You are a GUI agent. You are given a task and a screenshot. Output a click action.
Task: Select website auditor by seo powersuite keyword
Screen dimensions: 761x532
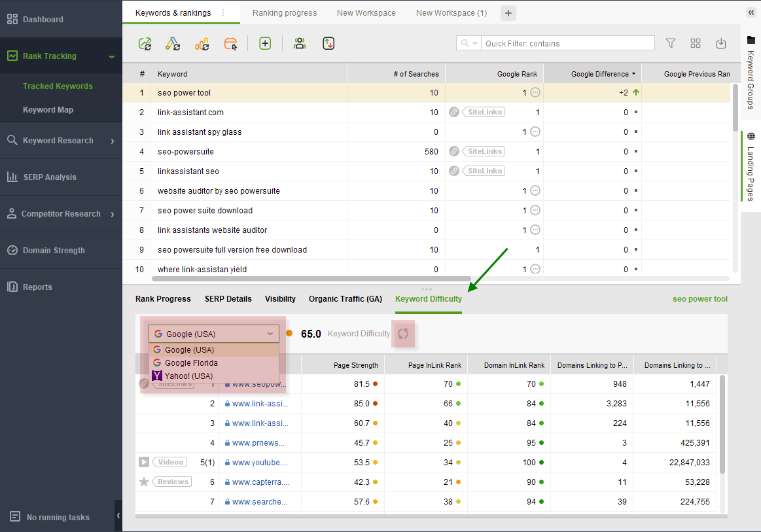tap(426, 191)
